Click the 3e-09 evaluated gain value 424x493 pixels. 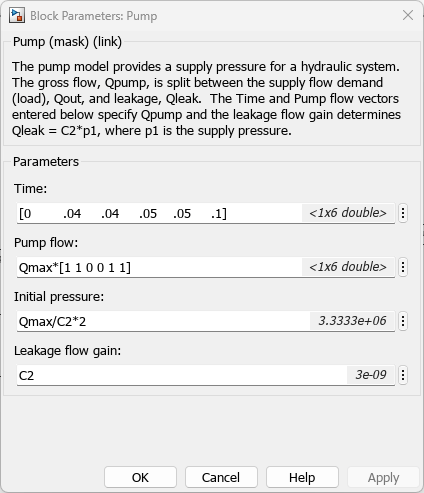click(370, 375)
